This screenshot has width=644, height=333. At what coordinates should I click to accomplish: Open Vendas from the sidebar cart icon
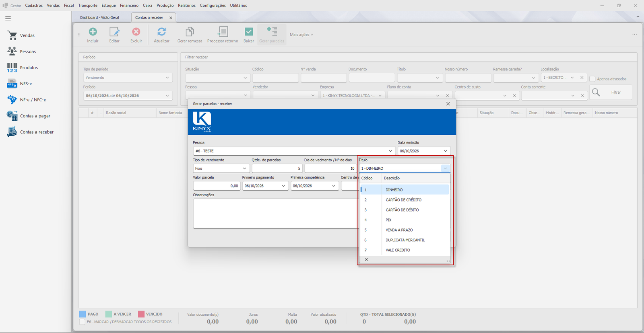12,35
